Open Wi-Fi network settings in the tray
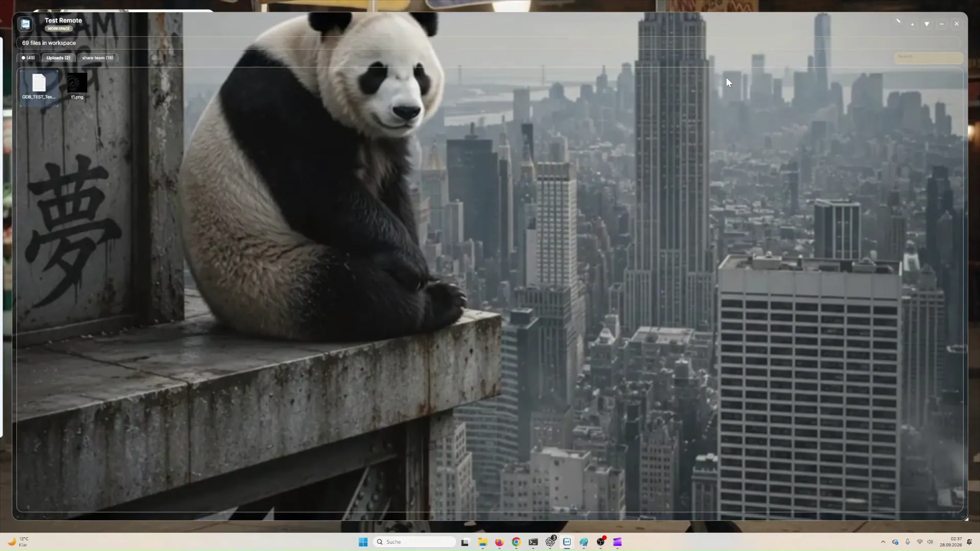This screenshot has height=551, width=980. pos(920,542)
